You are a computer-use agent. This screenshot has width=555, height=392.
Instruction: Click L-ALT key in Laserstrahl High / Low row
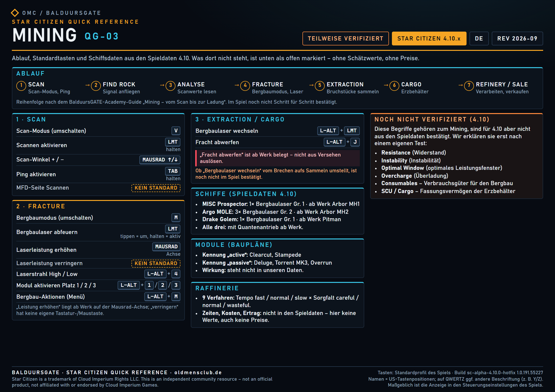click(x=155, y=274)
